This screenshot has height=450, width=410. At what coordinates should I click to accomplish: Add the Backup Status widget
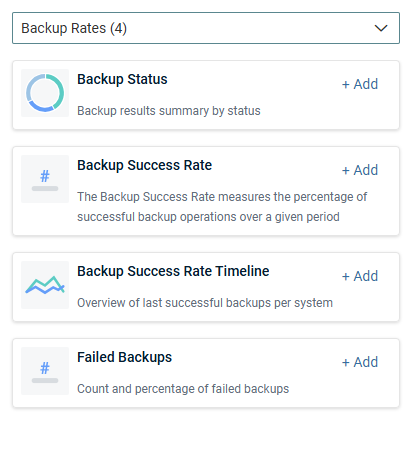tap(360, 84)
